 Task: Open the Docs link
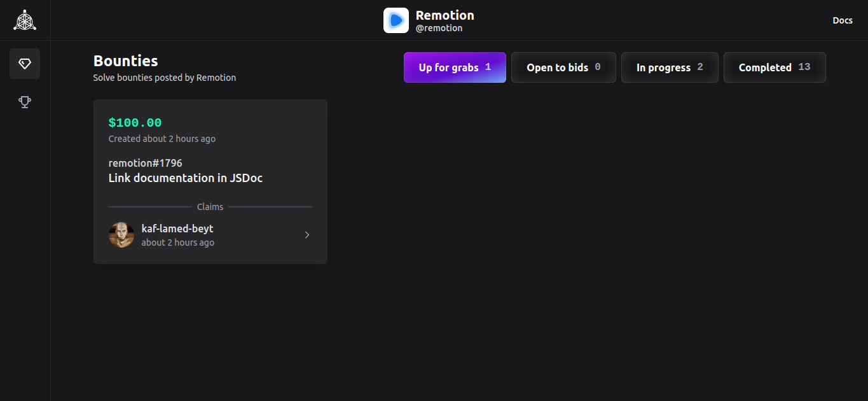pos(842,20)
